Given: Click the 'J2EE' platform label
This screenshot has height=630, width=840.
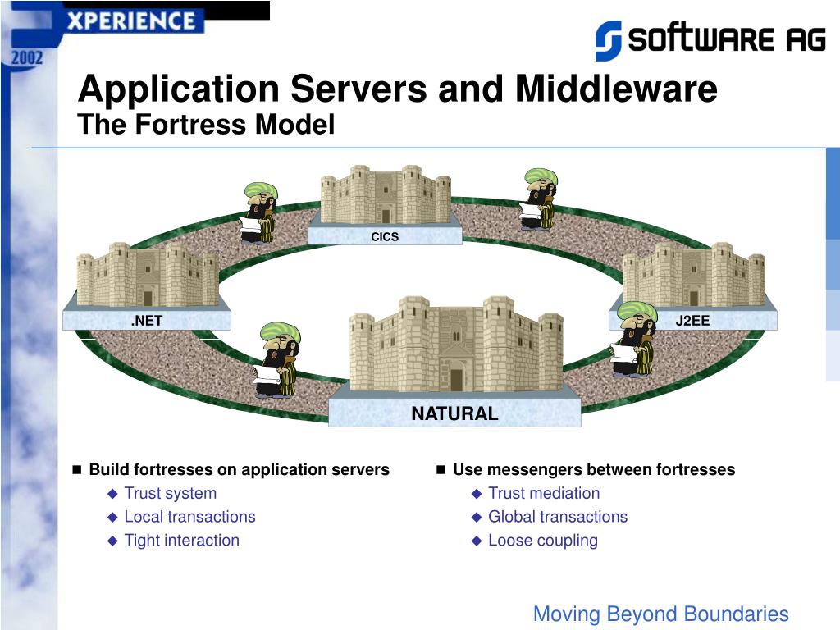Looking at the screenshot, I should tap(692, 321).
